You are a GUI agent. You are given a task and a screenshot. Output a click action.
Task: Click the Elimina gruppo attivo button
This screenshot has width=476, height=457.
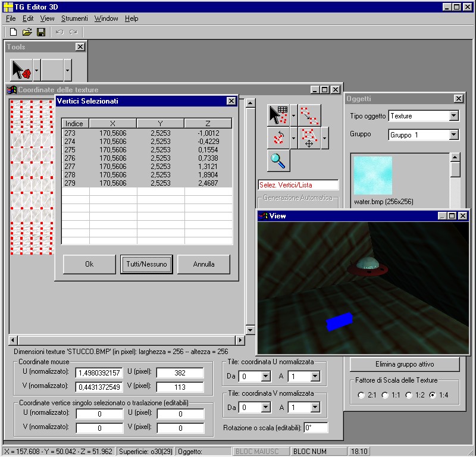point(404,364)
